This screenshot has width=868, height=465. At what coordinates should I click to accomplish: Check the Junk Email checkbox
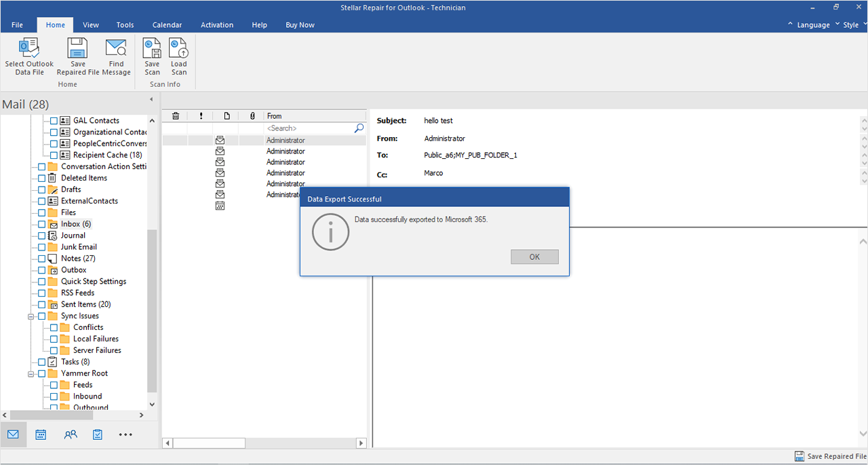(42, 247)
